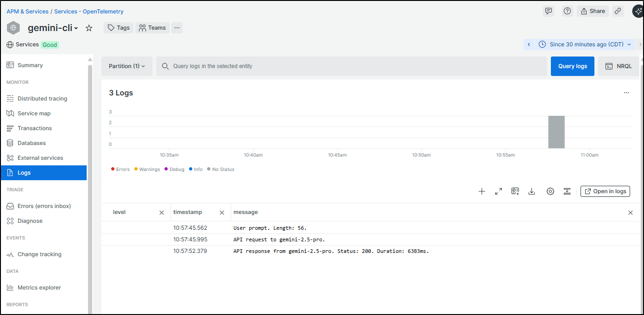Toggle Info legend in chart
This screenshot has height=315, width=644.
196,169
